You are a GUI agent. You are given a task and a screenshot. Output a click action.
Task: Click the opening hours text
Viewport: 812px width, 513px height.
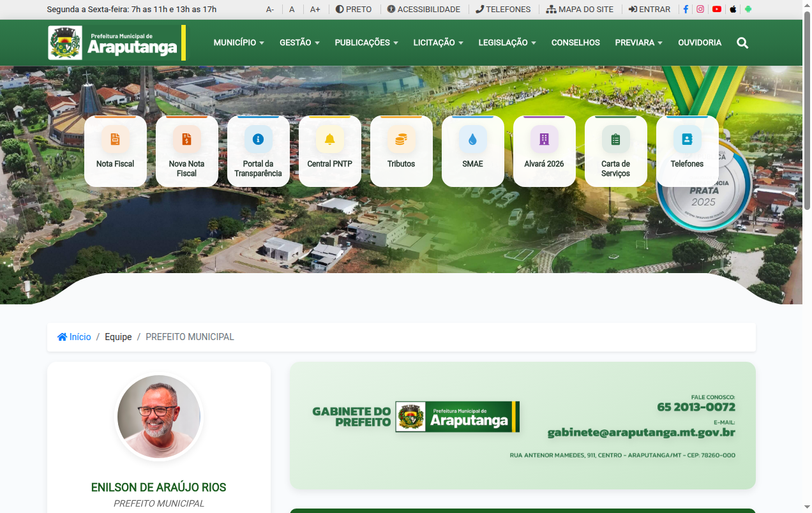132,10
